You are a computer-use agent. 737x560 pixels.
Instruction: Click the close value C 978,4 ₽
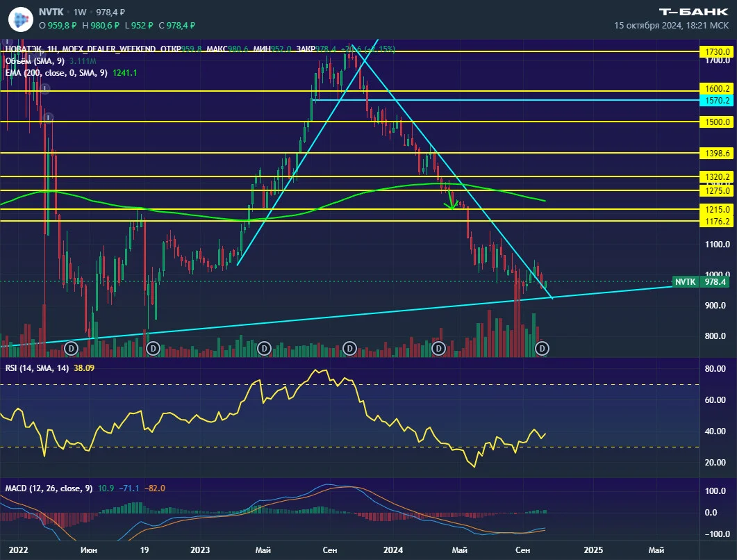click(176, 26)
